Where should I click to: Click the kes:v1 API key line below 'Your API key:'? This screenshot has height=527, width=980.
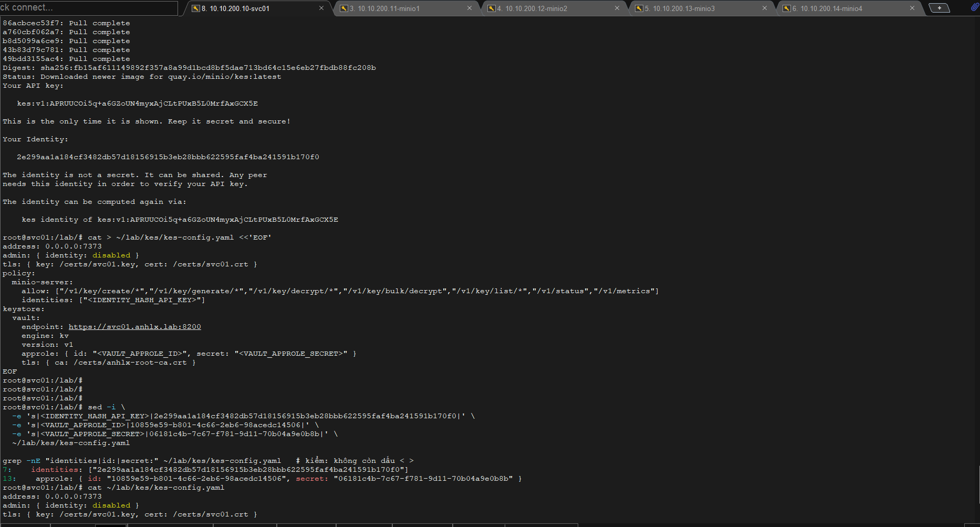tap(137, 104)
